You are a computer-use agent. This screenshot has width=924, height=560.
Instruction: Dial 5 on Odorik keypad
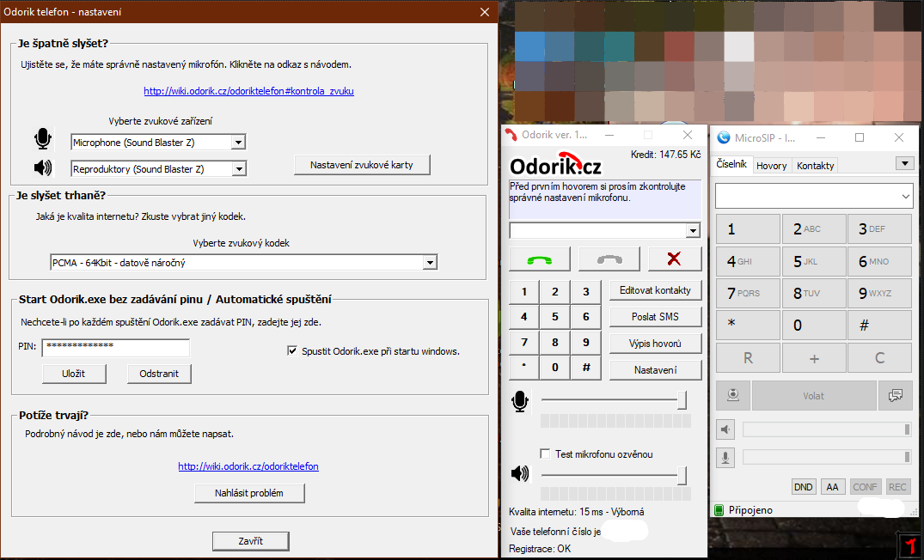[555, 317]
